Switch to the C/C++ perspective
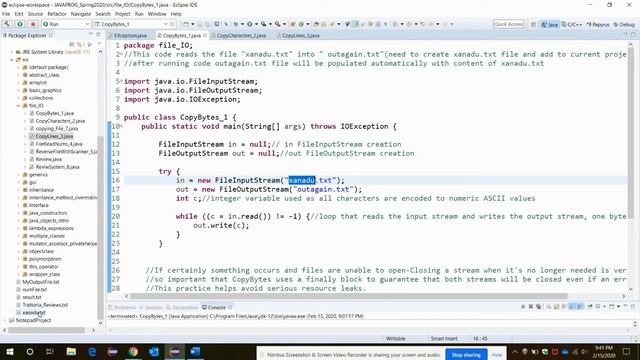 click(571, 24)
